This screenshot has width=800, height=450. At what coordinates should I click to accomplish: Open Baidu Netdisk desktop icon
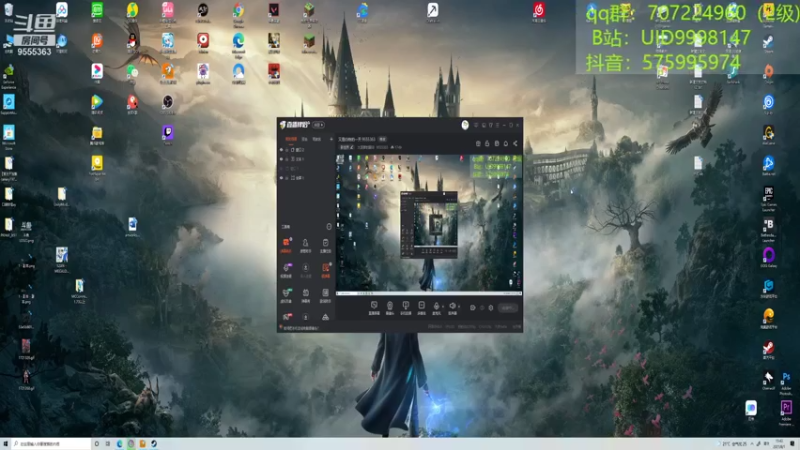tap(62, 9)
